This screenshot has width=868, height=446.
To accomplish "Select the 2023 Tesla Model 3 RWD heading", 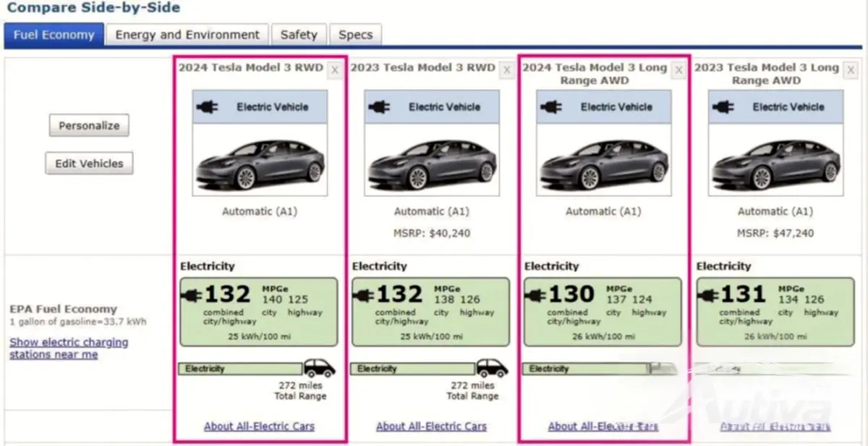I will coord(423,67).
